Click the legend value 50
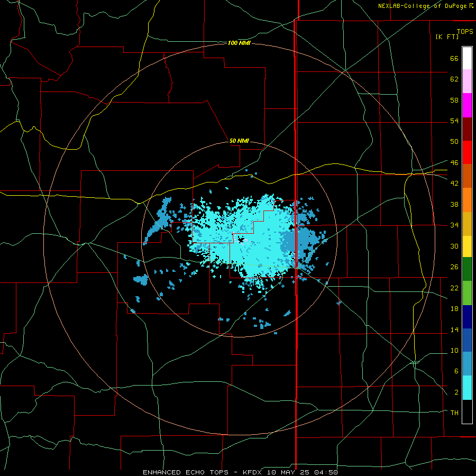 click(x=454, y=142)
